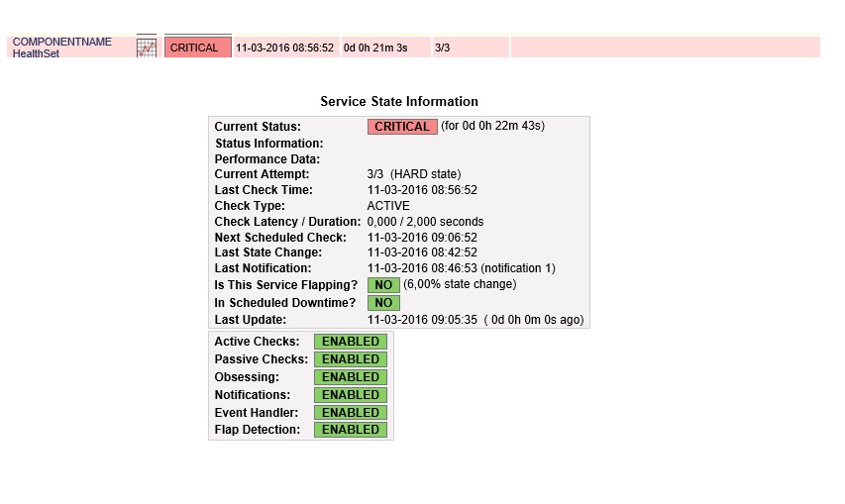Image resolution: width=845 pixels, height=504 pixels.
Task: Click the Last Notification timestamp value
Action: [x=422, y=268]
